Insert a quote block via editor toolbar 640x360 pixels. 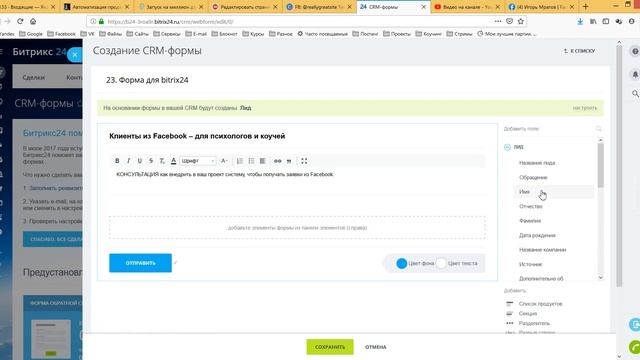click(x=289, y=161)
